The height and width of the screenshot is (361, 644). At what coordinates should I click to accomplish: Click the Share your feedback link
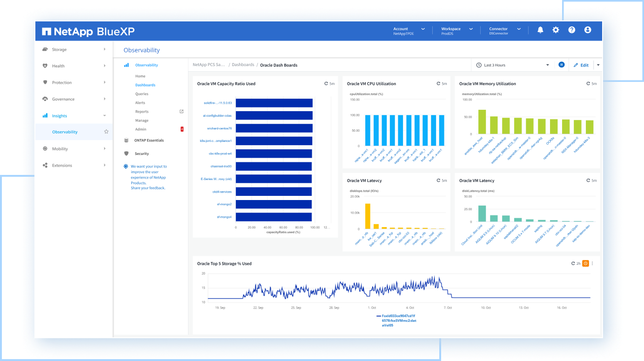click(148, 188)
